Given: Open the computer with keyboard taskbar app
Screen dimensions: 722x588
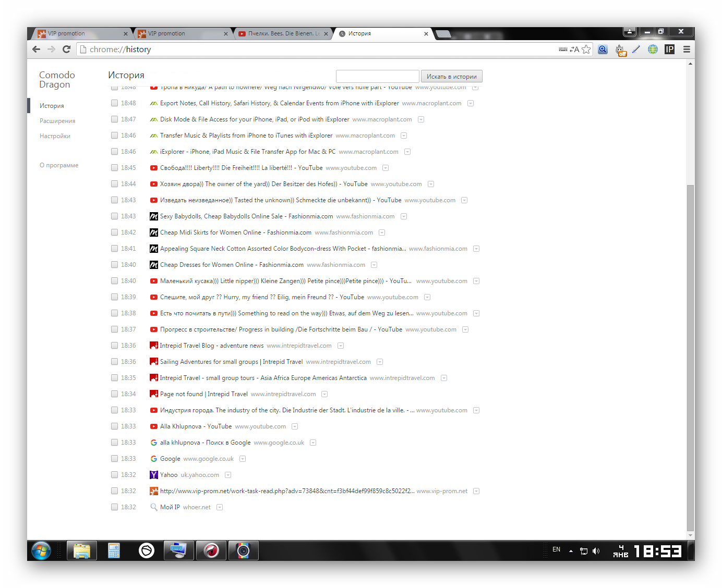Looking at the screenshot, I should (178, 550).
